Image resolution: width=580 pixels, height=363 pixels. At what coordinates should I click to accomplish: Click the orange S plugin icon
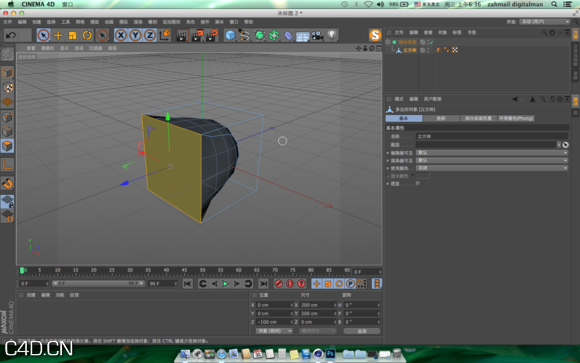(375, 35)
